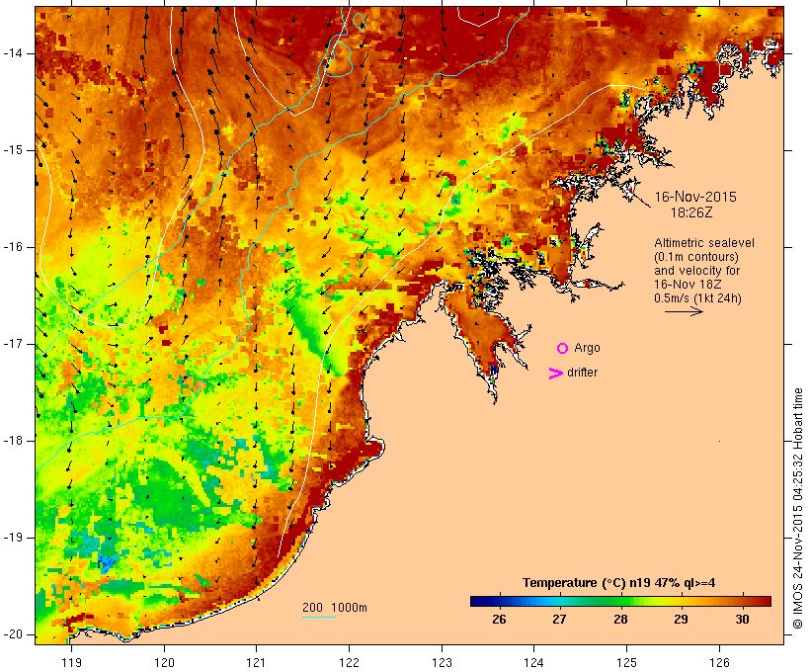Click the IMOS copyright timestamp text
The image size is (810, 672).
tap(798, 509)
